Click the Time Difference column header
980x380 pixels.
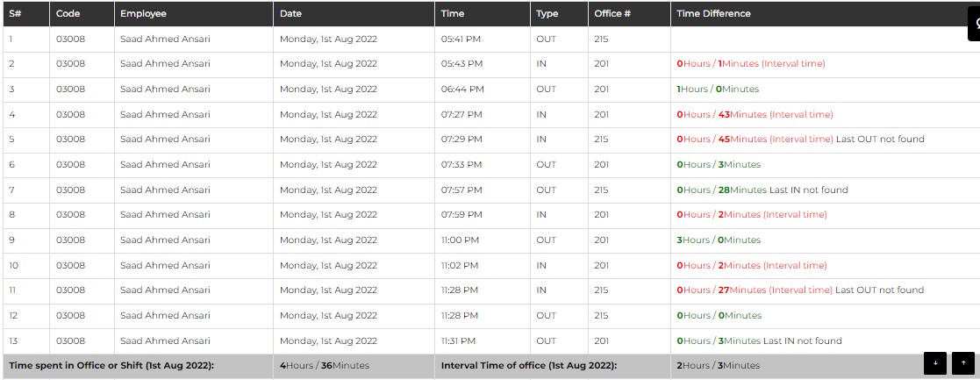(713, 14)
